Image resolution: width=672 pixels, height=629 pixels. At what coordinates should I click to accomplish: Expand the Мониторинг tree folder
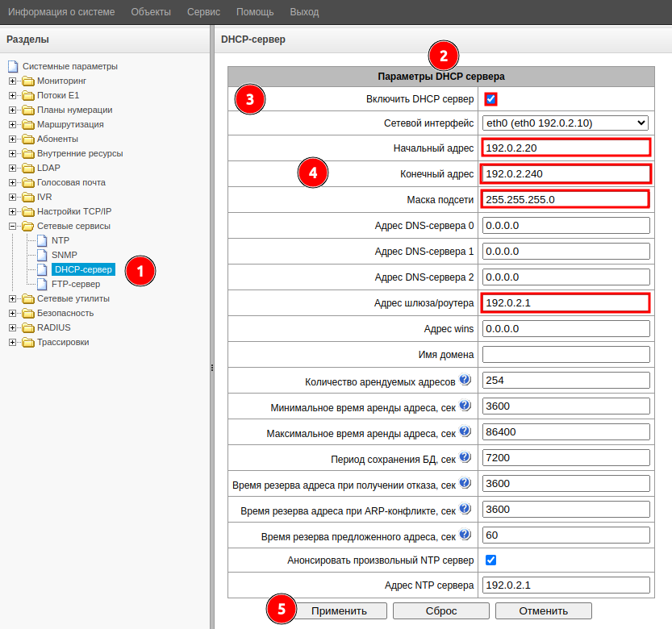(x=13, y=81)
